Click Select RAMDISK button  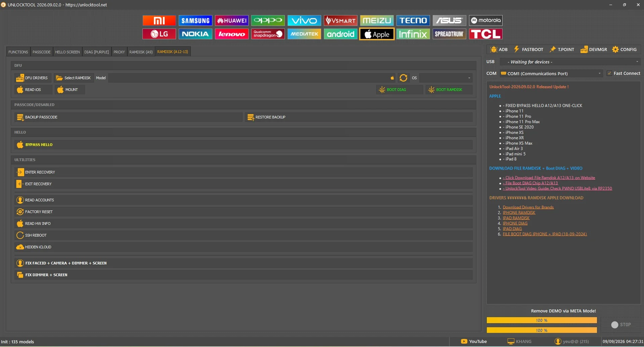pos(74,78)
